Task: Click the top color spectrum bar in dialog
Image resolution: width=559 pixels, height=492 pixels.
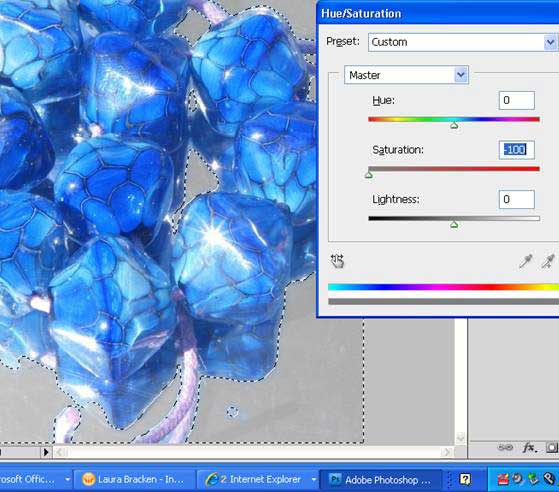Action: pyautogui.click(x=443, y=287)
